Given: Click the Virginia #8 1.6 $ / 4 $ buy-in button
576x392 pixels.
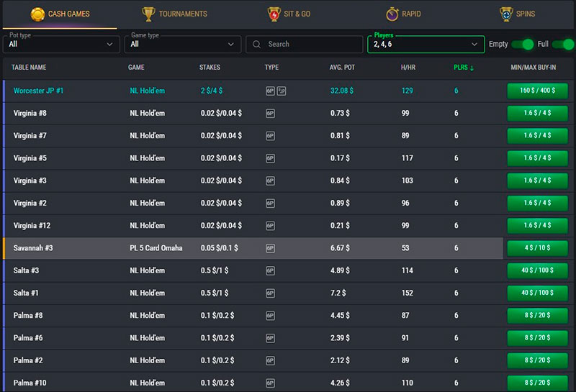Looking at the screenshot, I should [x=537, y=113].
